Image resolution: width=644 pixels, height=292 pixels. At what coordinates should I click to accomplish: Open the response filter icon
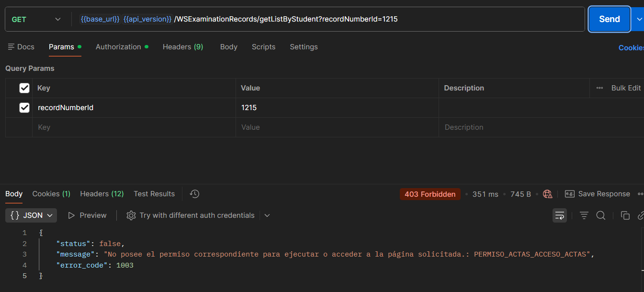tap(584, 215)
